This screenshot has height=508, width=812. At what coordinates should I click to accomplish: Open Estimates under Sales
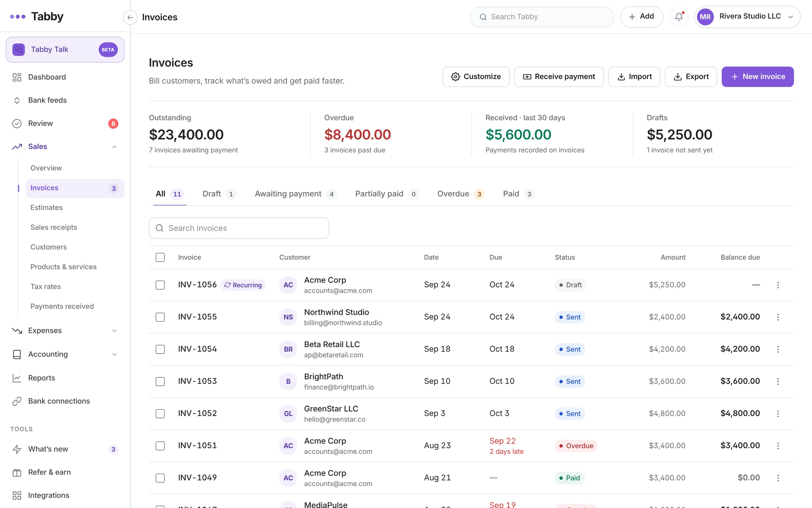75,208
